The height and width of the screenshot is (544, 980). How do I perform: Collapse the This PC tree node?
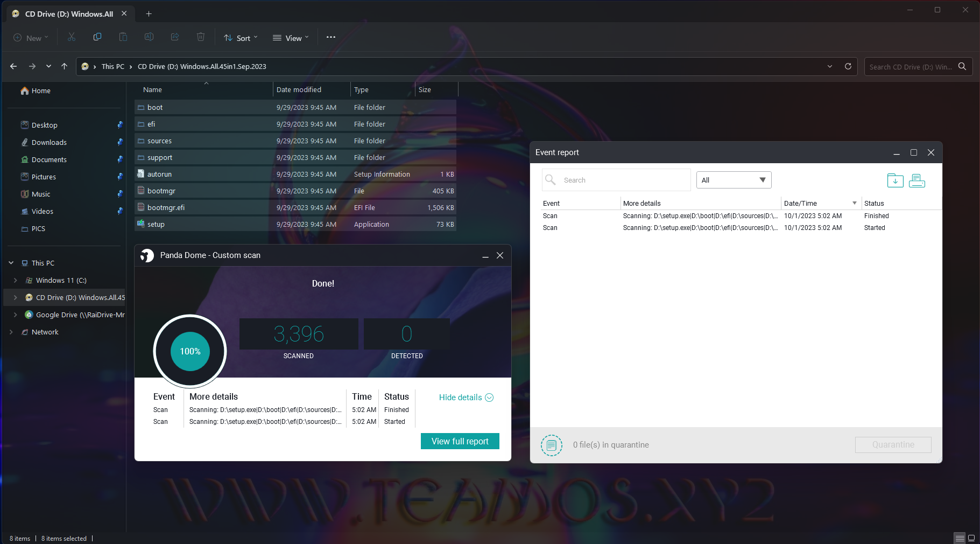(x=11, y=263)
